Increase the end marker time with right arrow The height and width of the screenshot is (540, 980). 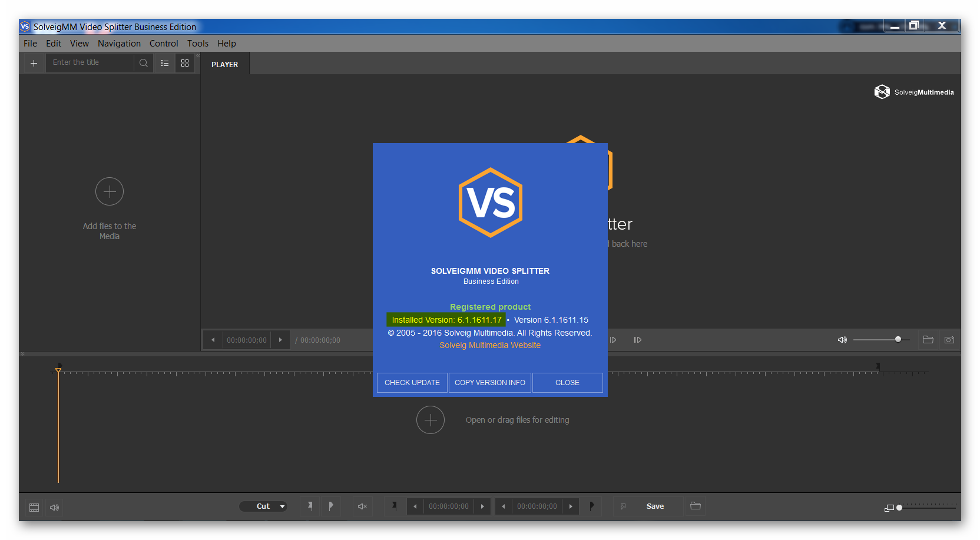pyautogui.click(x=571, y=506)
